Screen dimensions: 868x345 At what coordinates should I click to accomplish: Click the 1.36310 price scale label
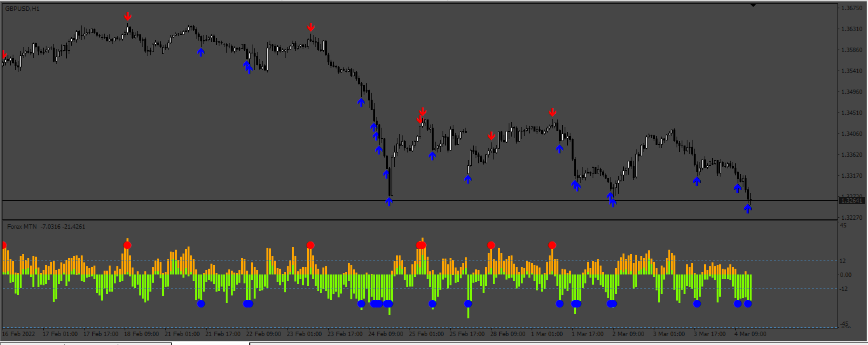851,29
